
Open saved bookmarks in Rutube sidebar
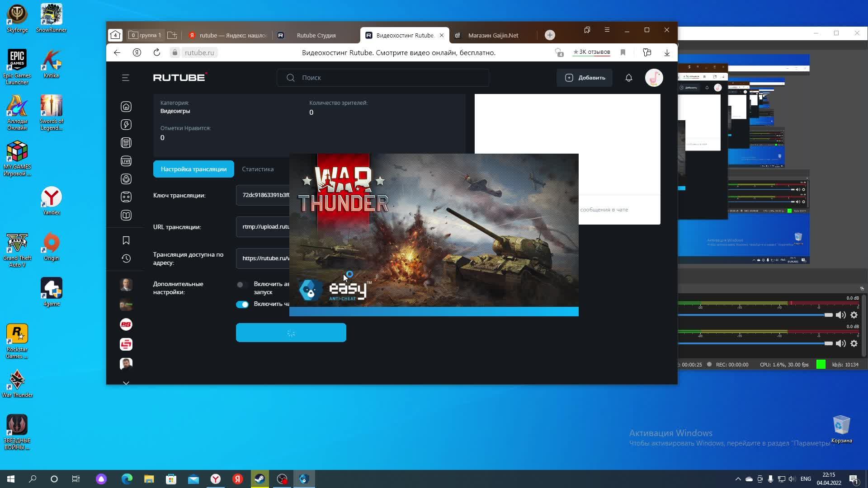(x=126, y=240)
